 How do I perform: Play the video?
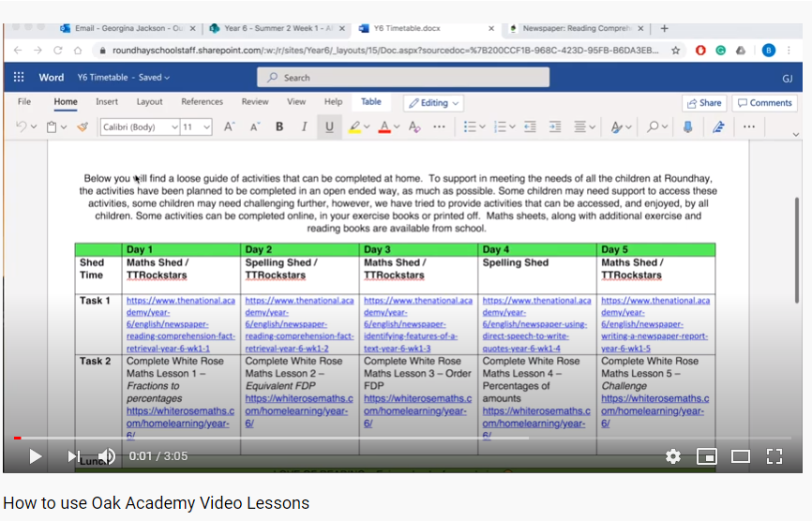click(x=35, y=456)
